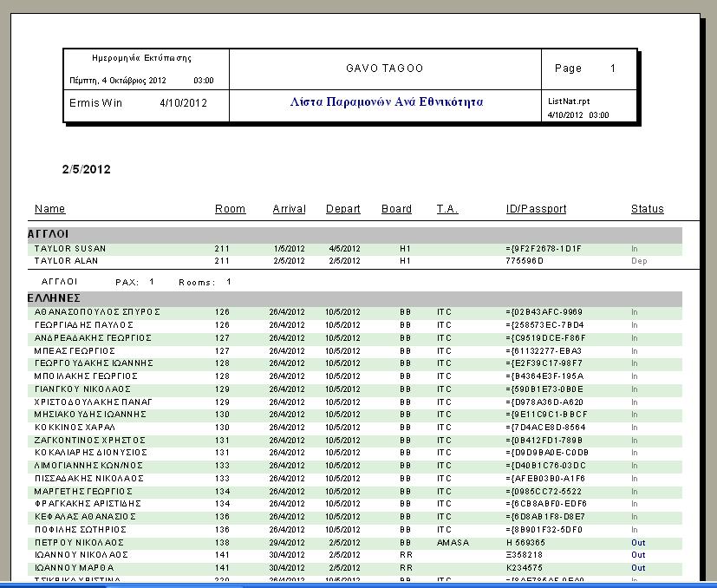Click ID value ={590B1E73-0B0E
717x588 pixels.
[x=544, y=389]
